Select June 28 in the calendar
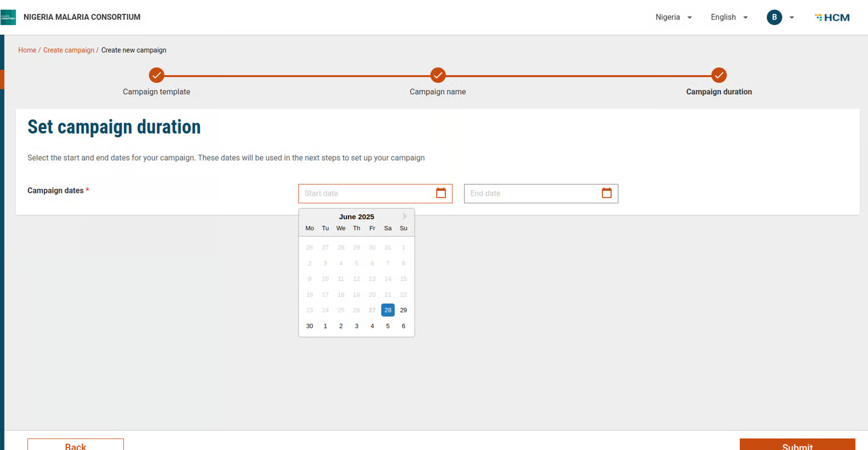 click(388, 310)
